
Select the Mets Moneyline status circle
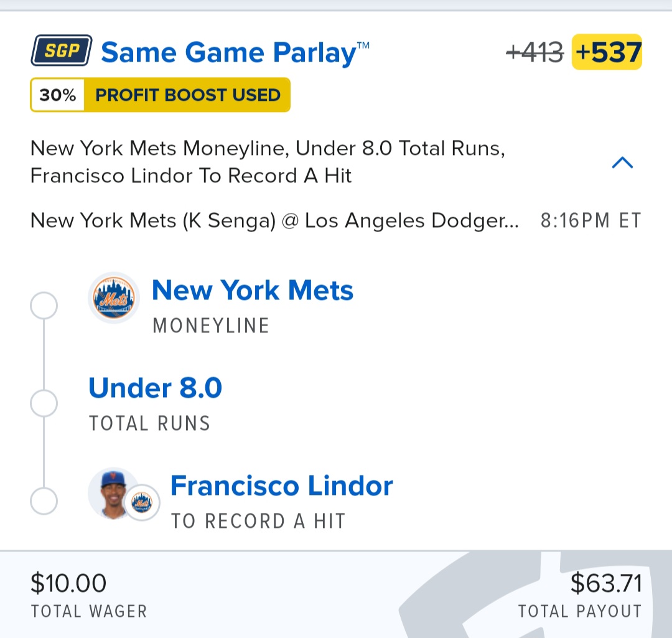[x=44, y=306]
